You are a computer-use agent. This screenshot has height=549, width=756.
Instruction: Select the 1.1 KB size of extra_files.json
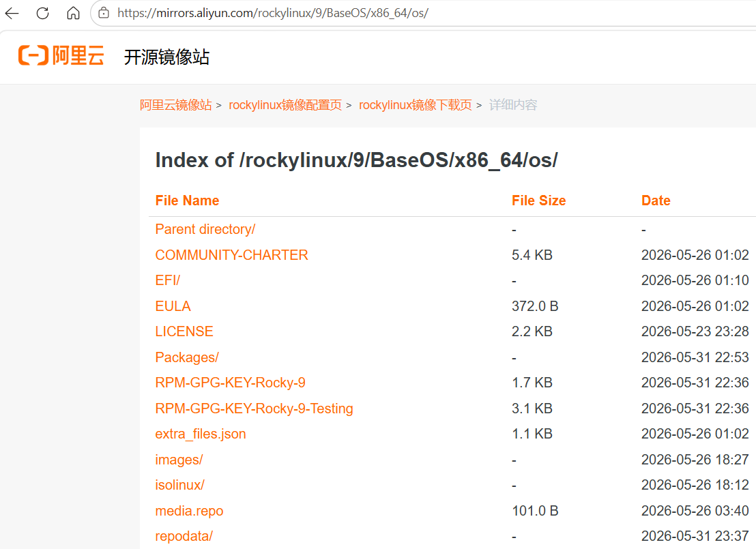532,434
